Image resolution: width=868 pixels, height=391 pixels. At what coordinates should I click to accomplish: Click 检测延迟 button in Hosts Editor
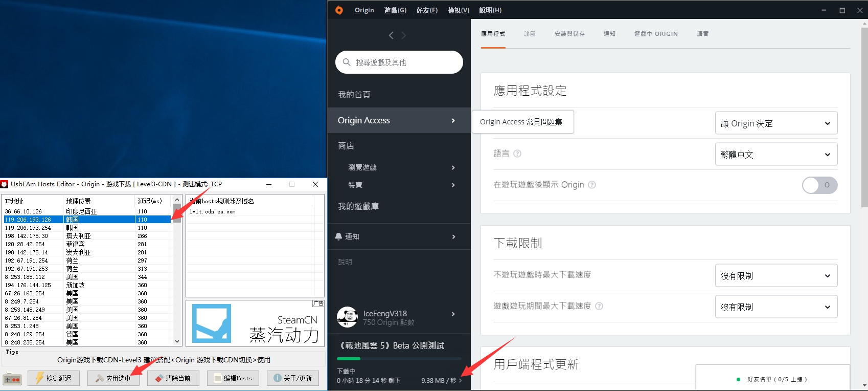tap(54, 378)
